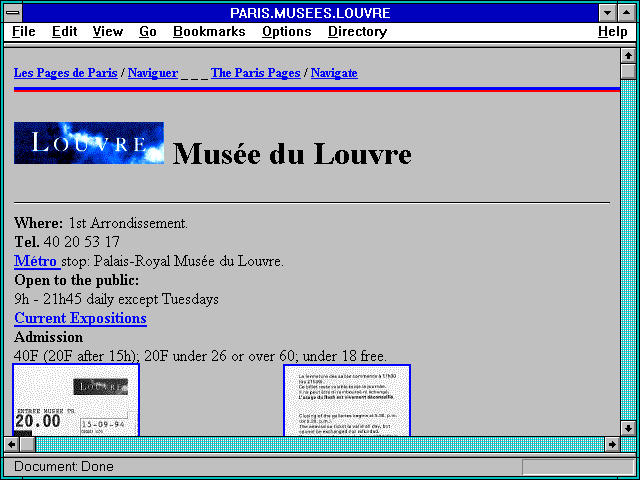The image size is (640, 480).
Task: Follow The Paris Pages link
Action: point(256,73)
